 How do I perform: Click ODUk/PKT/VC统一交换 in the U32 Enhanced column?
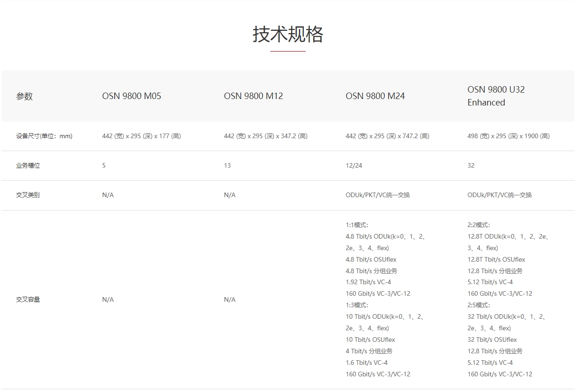[500, 195]
